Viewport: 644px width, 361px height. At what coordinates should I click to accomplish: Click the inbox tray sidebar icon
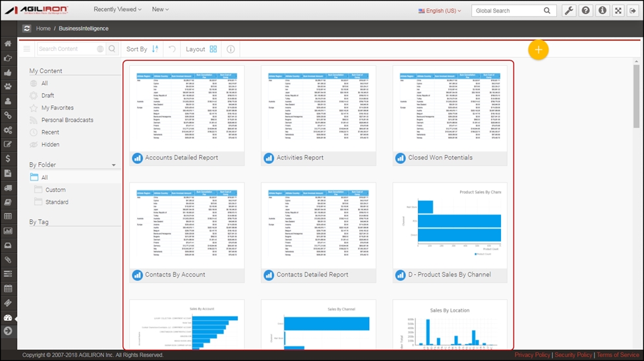click(8, 245)
